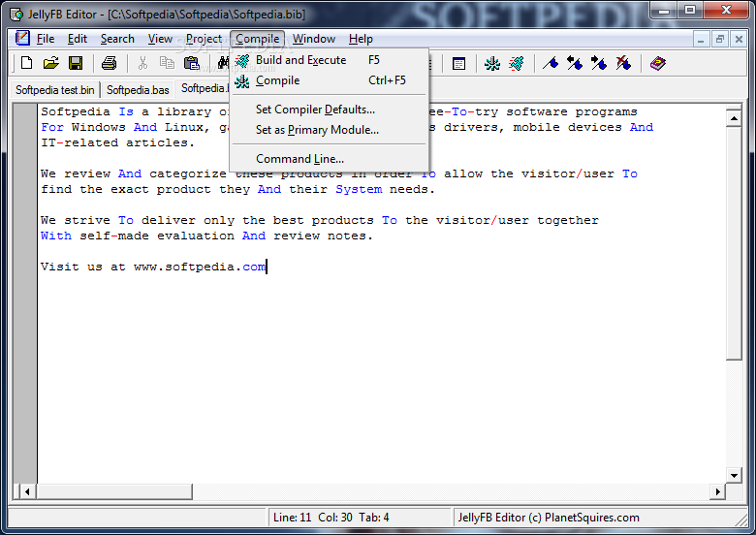Open help using the purple book icon
Image resolution: width=756 pixels, height=535 pixels.
point(658,63)
